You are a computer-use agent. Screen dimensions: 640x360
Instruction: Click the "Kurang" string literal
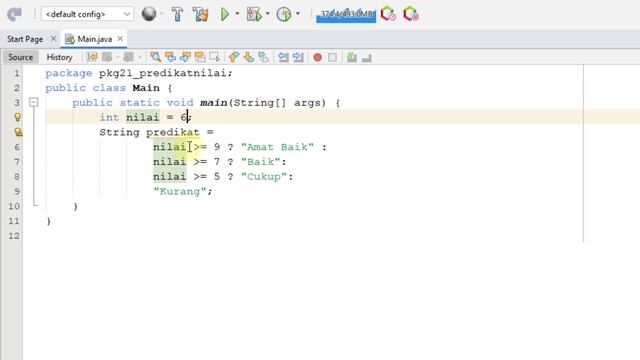click(180, 191)
